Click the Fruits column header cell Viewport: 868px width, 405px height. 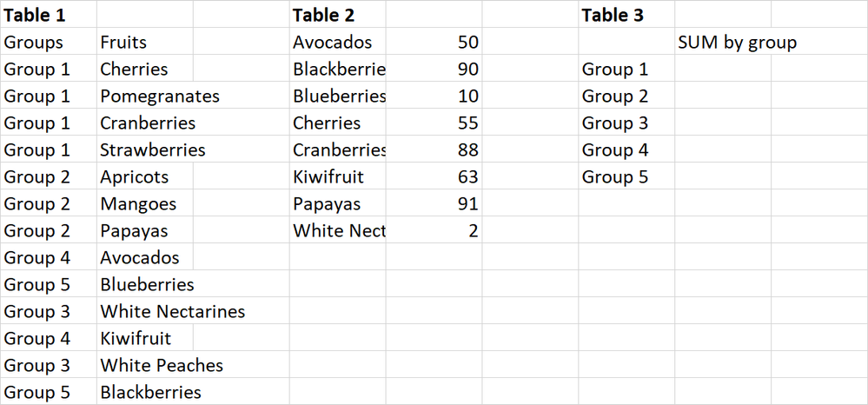[x=145, y=42]
